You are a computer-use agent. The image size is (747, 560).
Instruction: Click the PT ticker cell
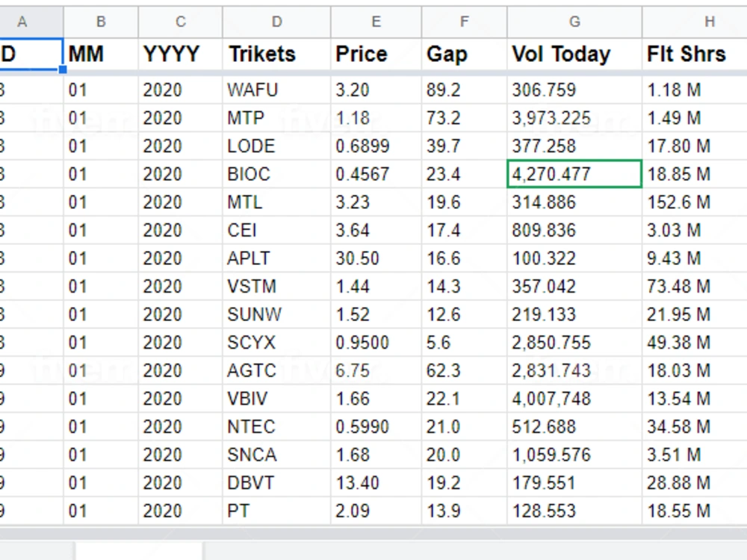276,511
